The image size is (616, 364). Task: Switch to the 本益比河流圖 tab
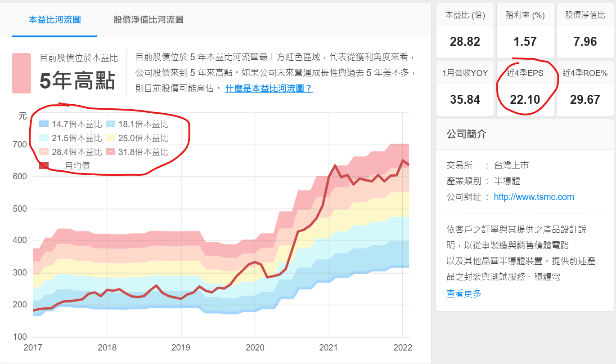point(54,20)
